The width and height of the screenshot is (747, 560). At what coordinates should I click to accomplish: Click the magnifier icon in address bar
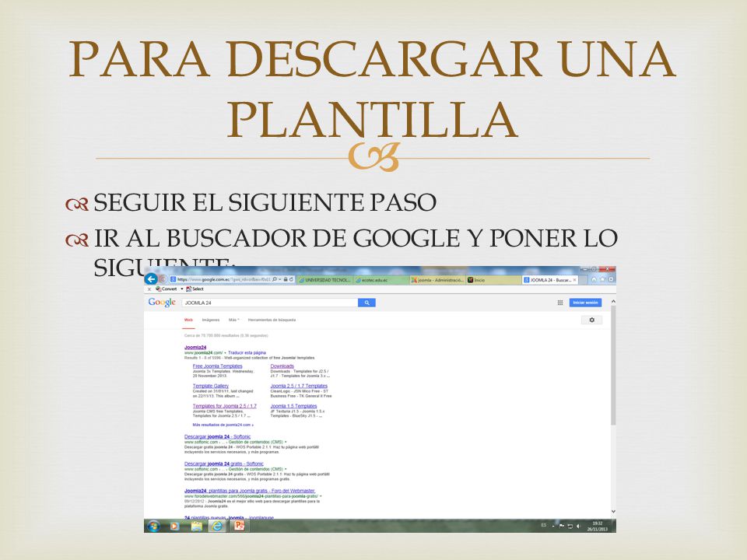275,279
